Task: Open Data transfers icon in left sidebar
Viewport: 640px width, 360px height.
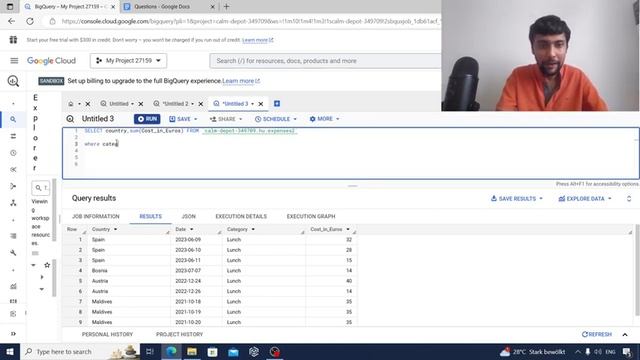Action: 13,136
